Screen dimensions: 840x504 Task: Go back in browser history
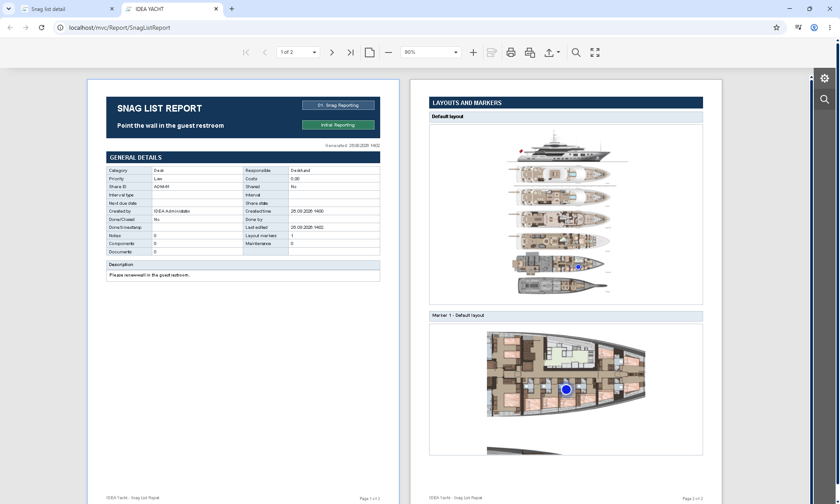10,28
